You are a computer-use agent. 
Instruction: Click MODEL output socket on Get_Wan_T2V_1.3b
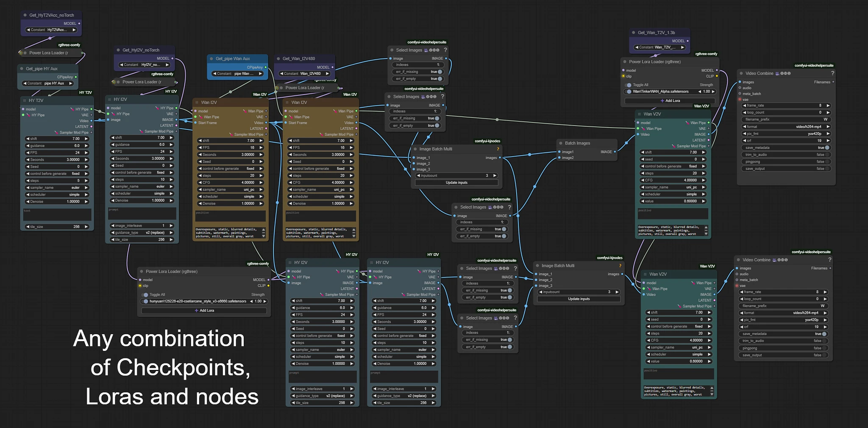(x=687, y=41)
